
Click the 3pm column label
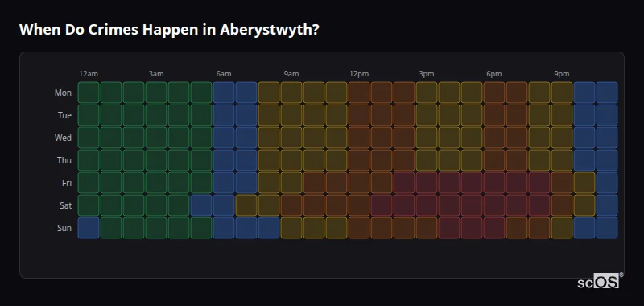(427, 74)
